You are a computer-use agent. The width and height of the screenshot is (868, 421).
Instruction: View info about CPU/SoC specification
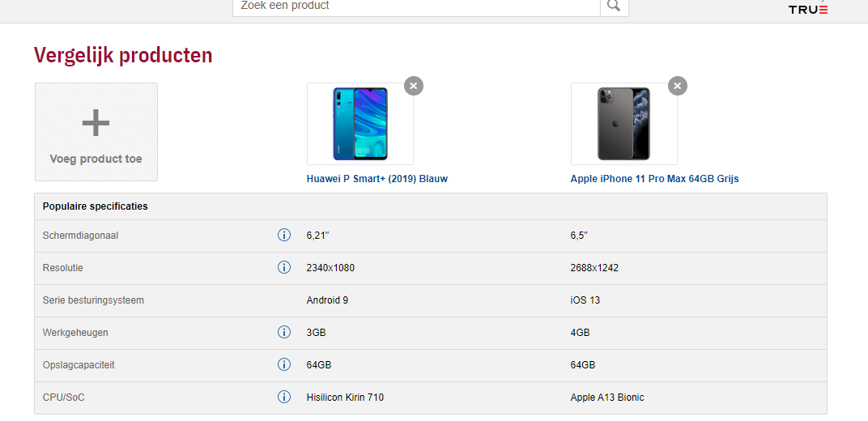click(x=284, y=398)
